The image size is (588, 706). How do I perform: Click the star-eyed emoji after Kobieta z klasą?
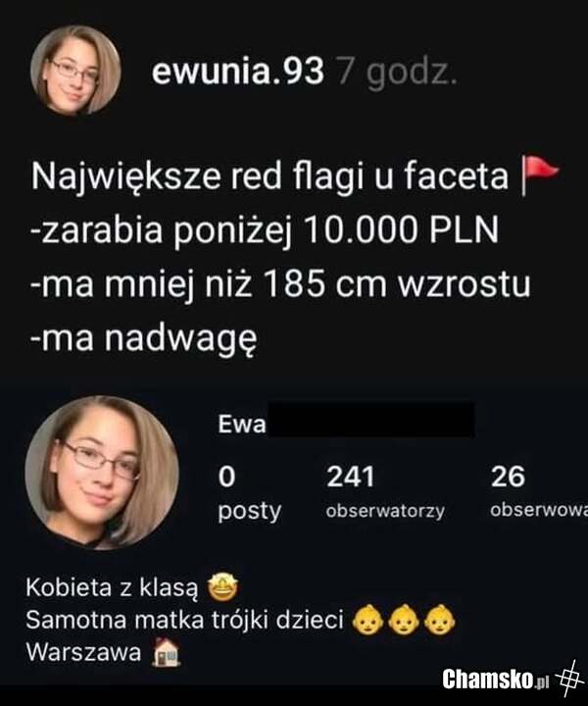tap(222, 587)
